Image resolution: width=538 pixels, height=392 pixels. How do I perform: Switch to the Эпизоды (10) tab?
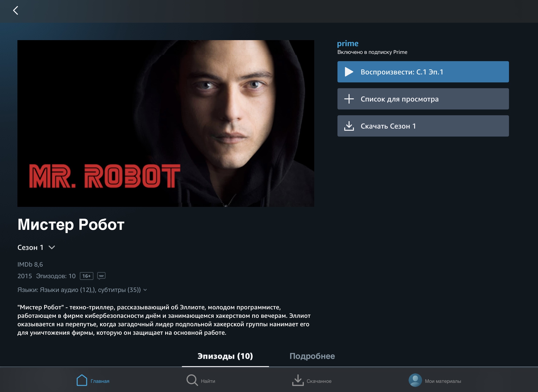tap(225, 356)
